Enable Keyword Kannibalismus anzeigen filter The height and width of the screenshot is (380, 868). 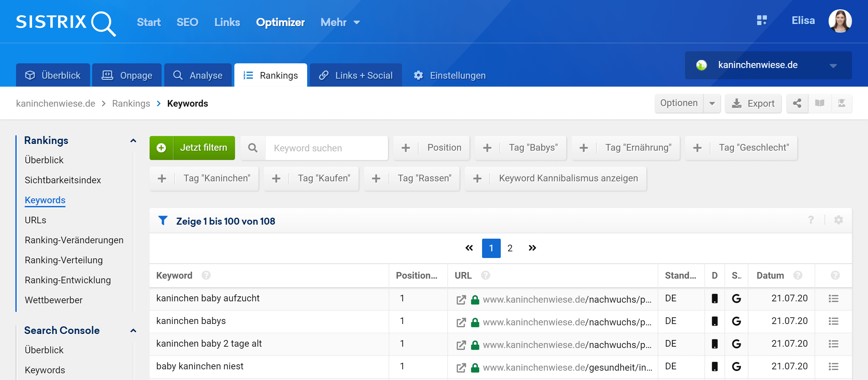coord(555,178)
